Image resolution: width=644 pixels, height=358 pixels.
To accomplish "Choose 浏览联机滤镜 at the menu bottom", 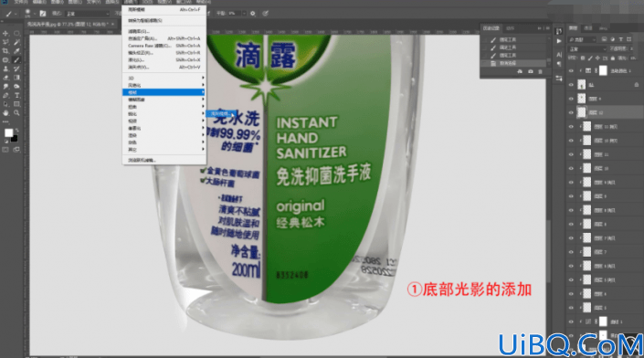I will 164,160.
